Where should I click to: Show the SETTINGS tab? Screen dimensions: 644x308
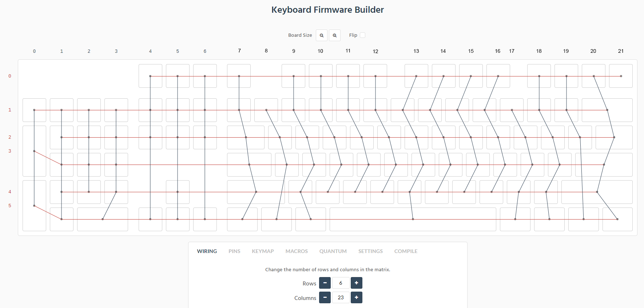[370, 251]
